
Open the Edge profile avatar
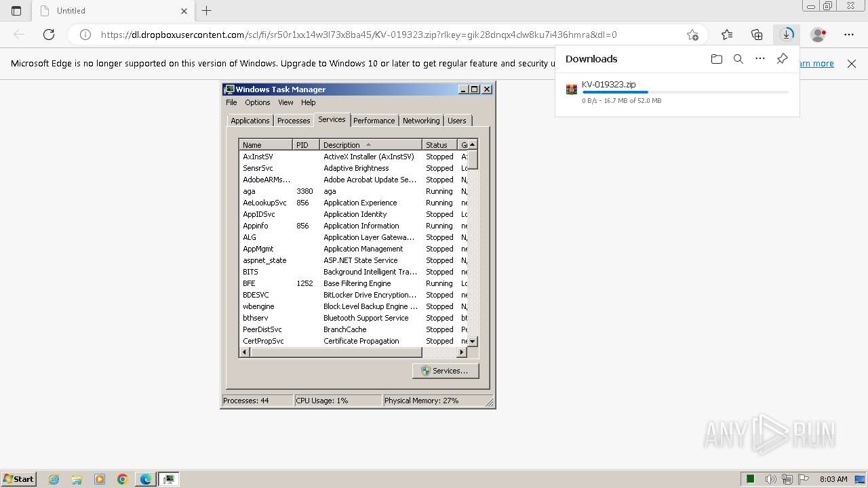point(818,35)
